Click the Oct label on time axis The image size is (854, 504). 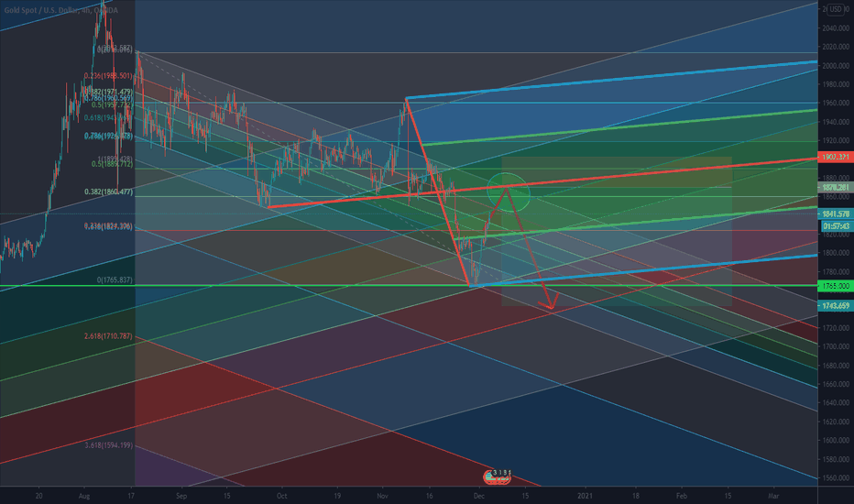pos(281,497)
